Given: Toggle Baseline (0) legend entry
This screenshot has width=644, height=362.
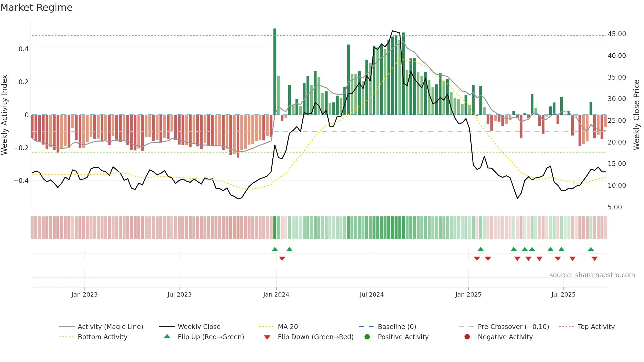Looking at the screenshot, I should pos(388,327).
